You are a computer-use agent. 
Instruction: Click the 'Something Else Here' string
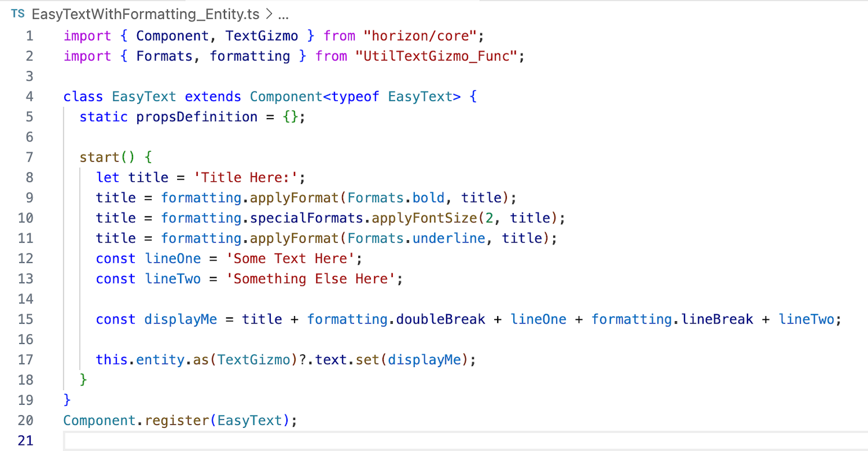tap(310, 279)
